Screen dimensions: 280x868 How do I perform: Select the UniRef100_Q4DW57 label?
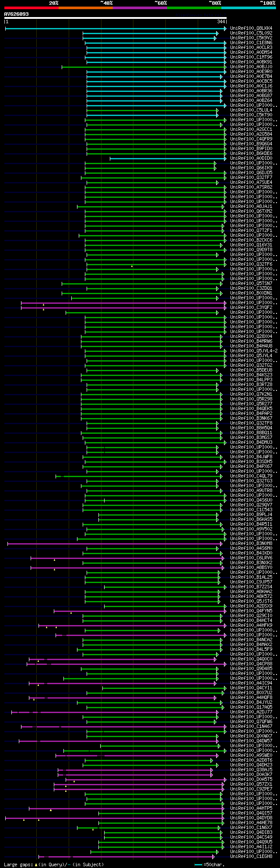tap(251, 741)
